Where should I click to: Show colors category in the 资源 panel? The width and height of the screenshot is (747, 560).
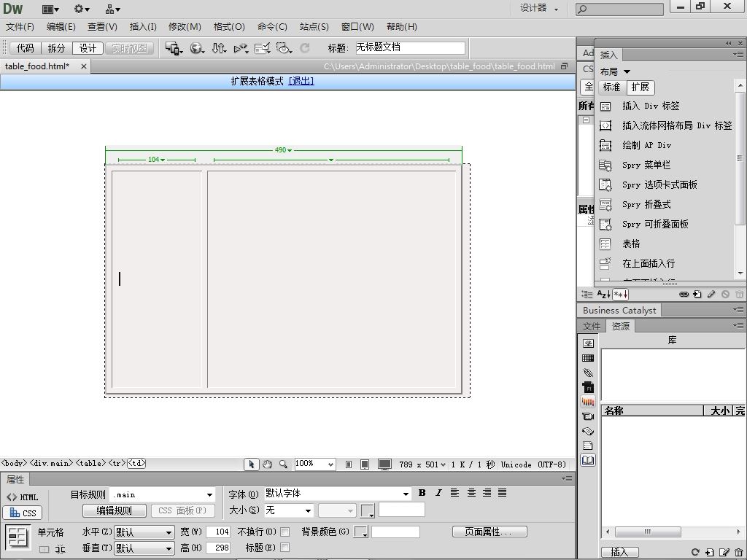(589, 358)
